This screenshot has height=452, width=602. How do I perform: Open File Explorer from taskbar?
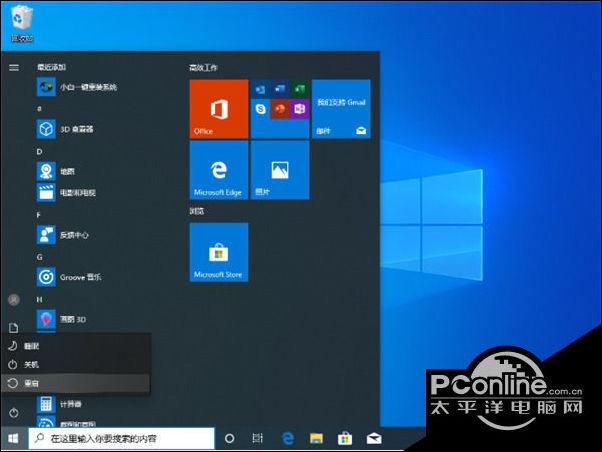(x=316, y=438)
